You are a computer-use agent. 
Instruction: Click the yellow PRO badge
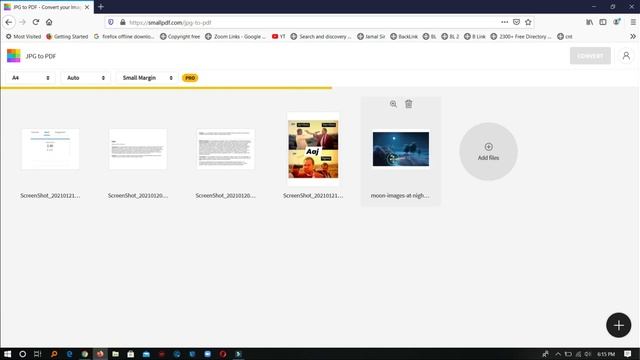tap(190, 78)
